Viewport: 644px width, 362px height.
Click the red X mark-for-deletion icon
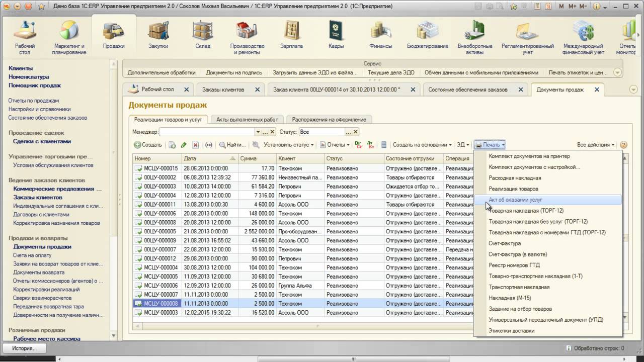(x=196, y=145)
